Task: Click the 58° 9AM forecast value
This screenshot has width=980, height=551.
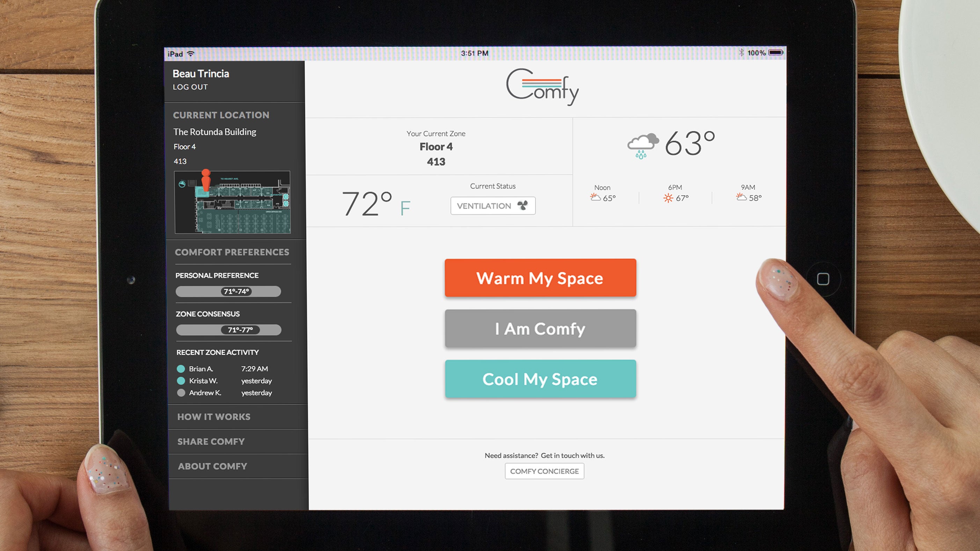Action: point(755,198)
